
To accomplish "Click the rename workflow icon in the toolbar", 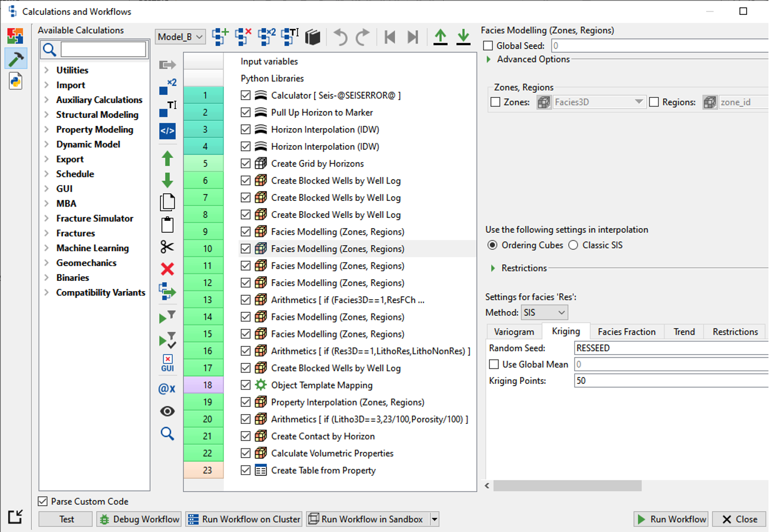I will 290,37.
